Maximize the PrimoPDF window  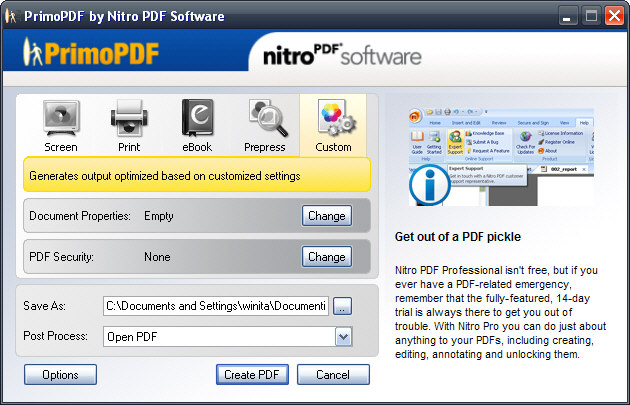pyautogui.click(x=591, y=16)
